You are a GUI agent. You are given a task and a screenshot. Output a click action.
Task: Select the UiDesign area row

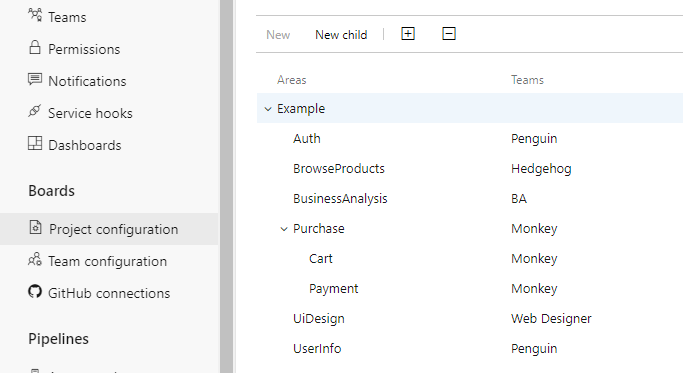[470, 319]
